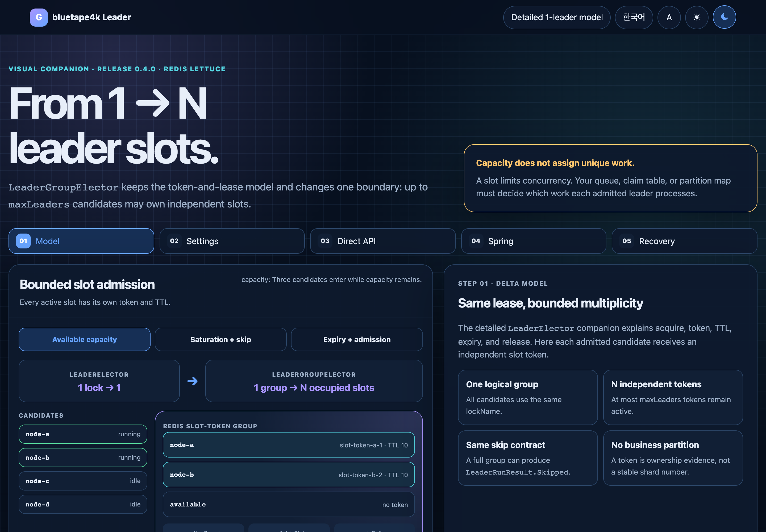Open the Recovery tab
The height and width of the screenshot is (532, 766).
coord(684,241)
